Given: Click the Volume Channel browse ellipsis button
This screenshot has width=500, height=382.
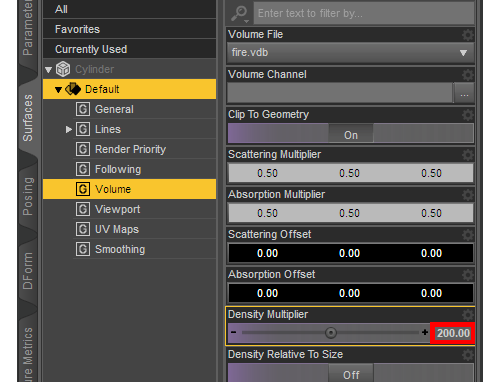Looking at the screenshot, I should point(464,93).
